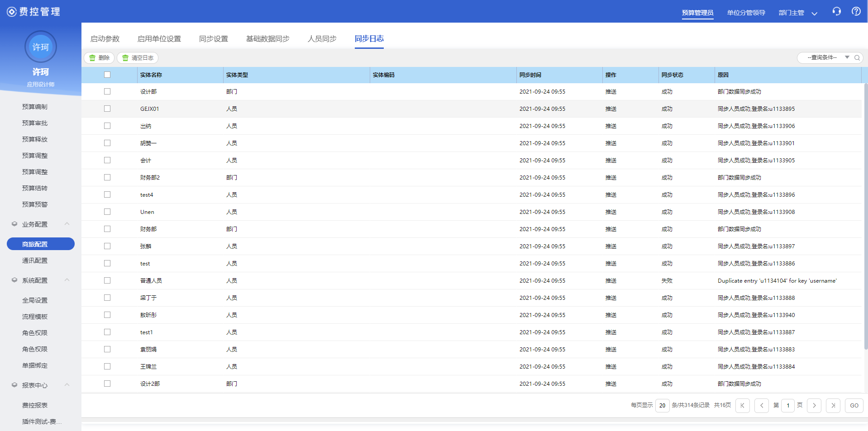Open 预算审批 in the sidebar
Image resolution: width=868 pixels, height=431 pixels.
pos(35,123)
